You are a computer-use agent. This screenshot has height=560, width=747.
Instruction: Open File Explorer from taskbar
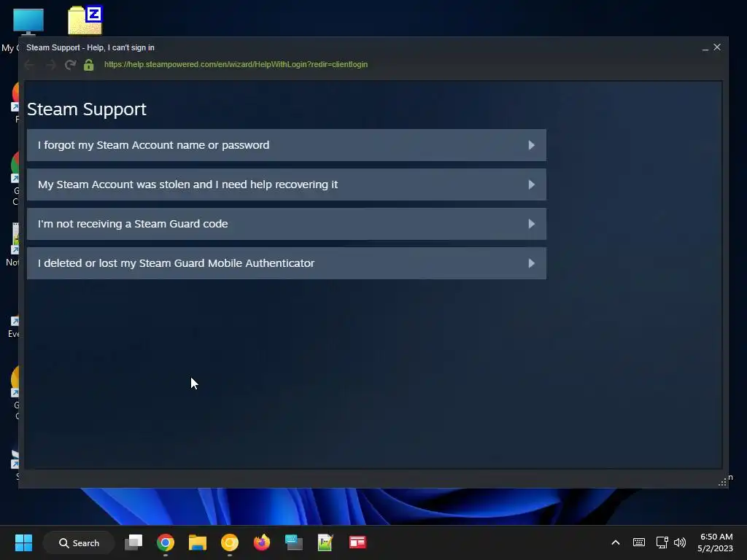pos(197,542)
